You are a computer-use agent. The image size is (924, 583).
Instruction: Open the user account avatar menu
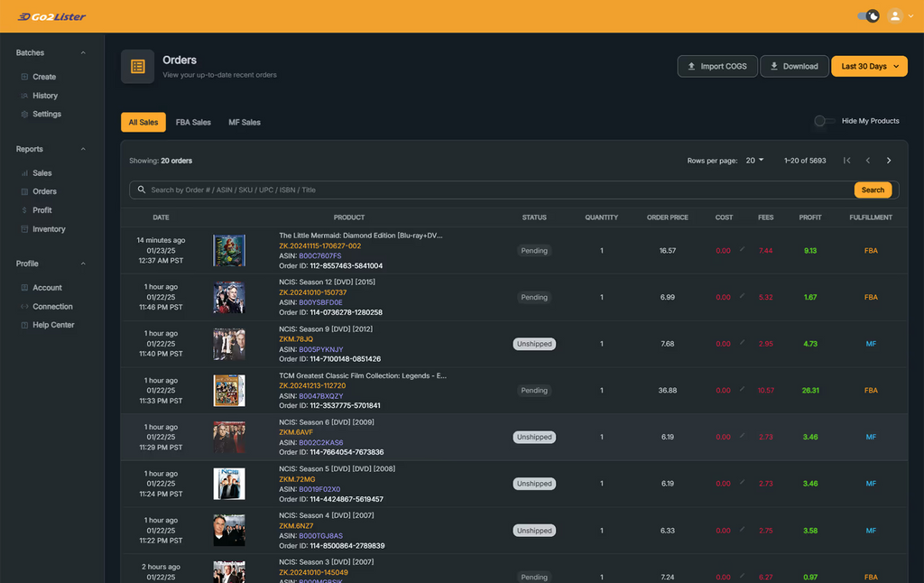tap(895, 16)
